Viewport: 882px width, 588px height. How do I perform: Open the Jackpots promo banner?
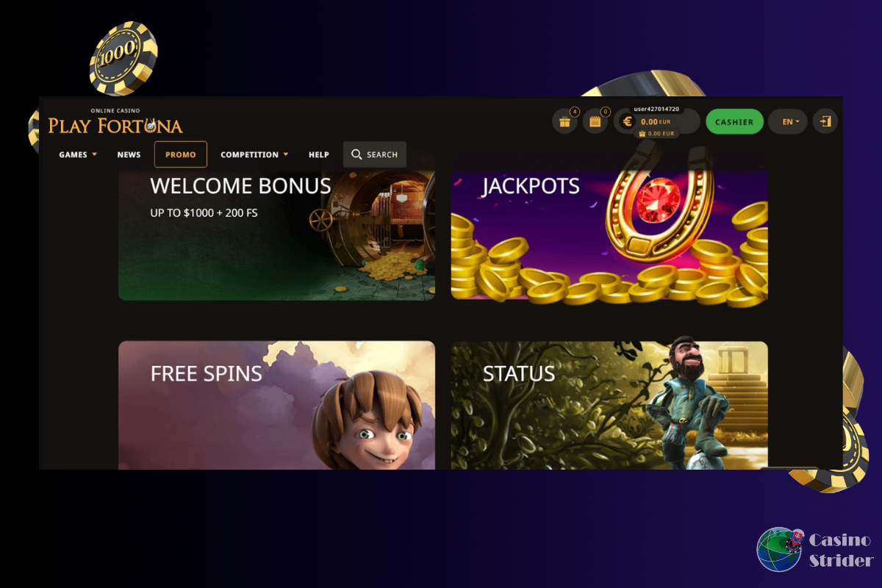click(x=609, y=234)
